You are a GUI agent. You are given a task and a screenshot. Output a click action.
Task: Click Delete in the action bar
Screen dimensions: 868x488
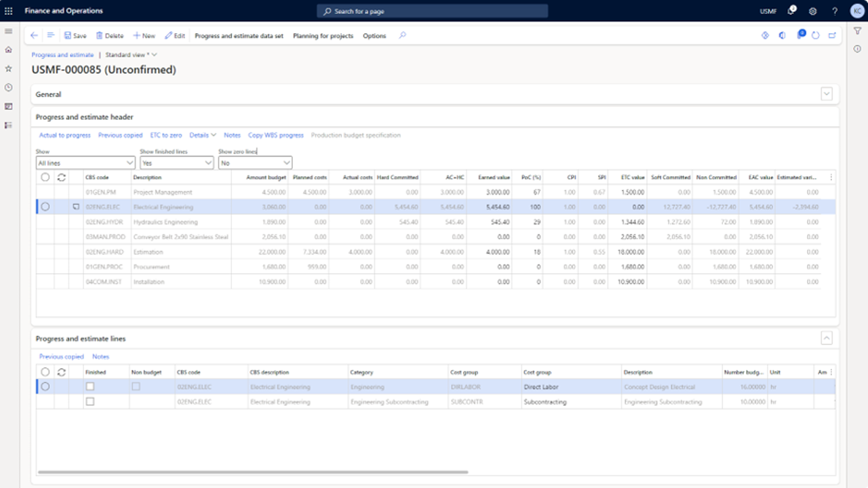click(109, 36)
